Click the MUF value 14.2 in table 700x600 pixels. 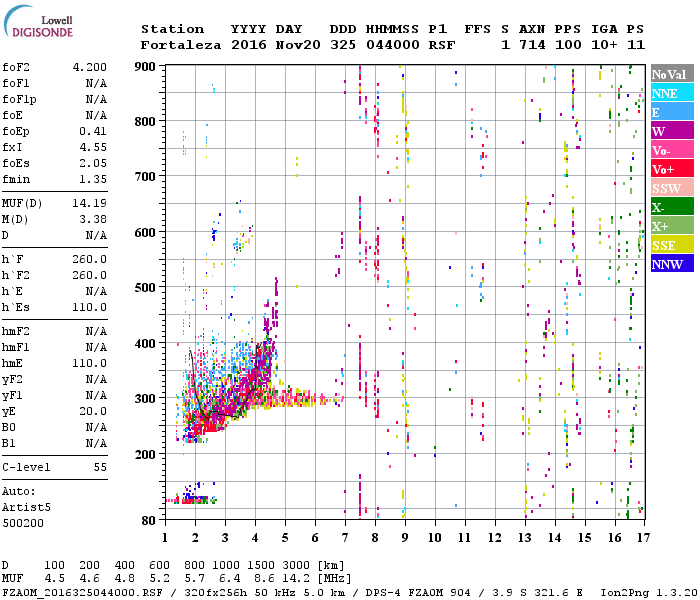296,579
